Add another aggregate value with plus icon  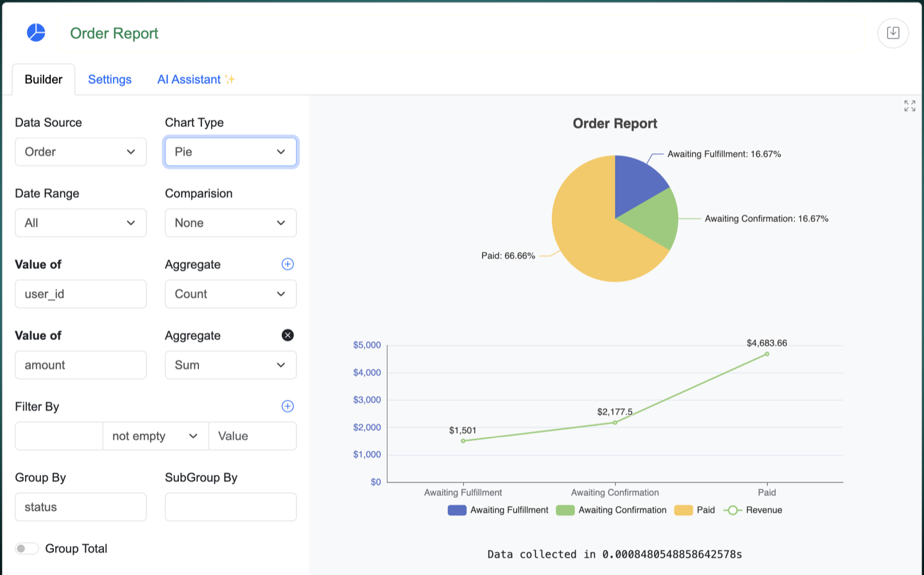coord(287,264)
